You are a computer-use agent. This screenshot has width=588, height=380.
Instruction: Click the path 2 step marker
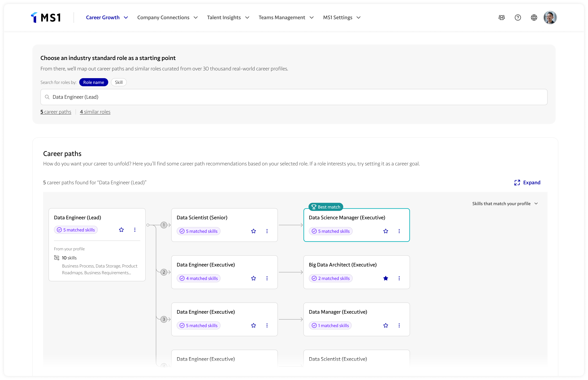click(164, 272)
